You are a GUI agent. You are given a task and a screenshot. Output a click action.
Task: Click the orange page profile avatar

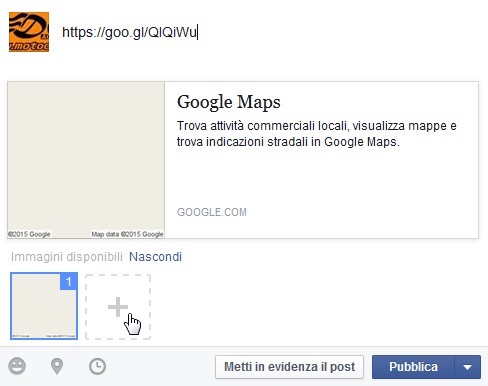pos(29,32)
